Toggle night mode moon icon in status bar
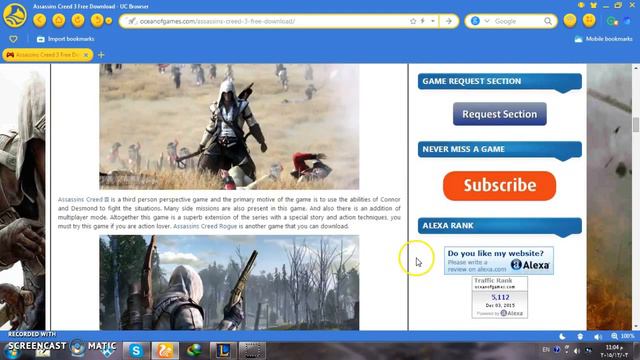The width and height of the screenshot is (640, 360). pos(562,336)
